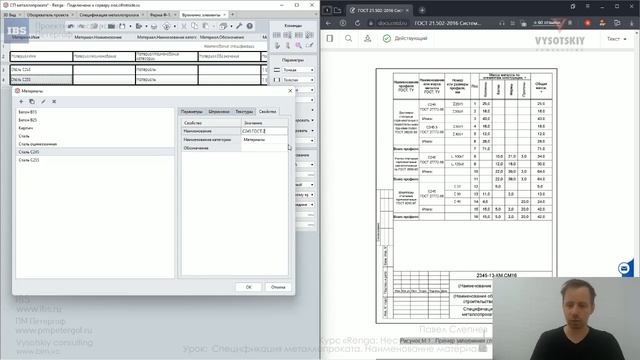Select Бетон В25 in the materials list
The width and height of the screenshot is (640, 360).
(x=95, y=120)
